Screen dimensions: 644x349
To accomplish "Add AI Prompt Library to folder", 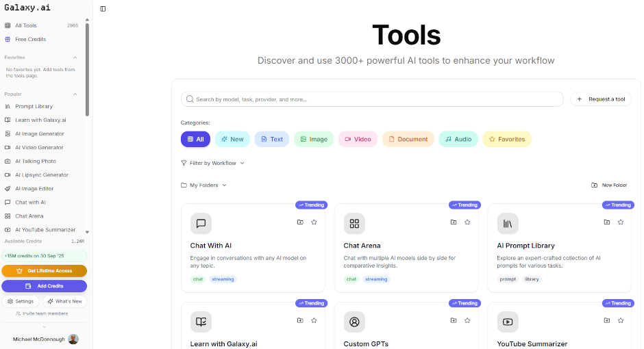I will [607, 222].
